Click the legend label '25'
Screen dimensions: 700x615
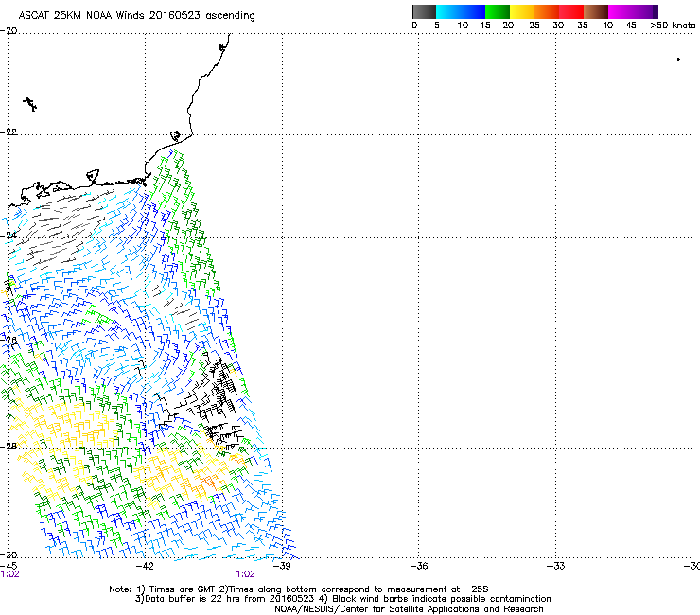click(x=534, y=26)
